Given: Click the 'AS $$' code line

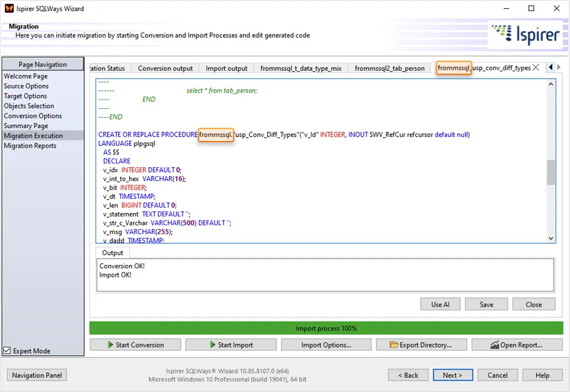Looking at the screenshot, I should pos(111,152).
